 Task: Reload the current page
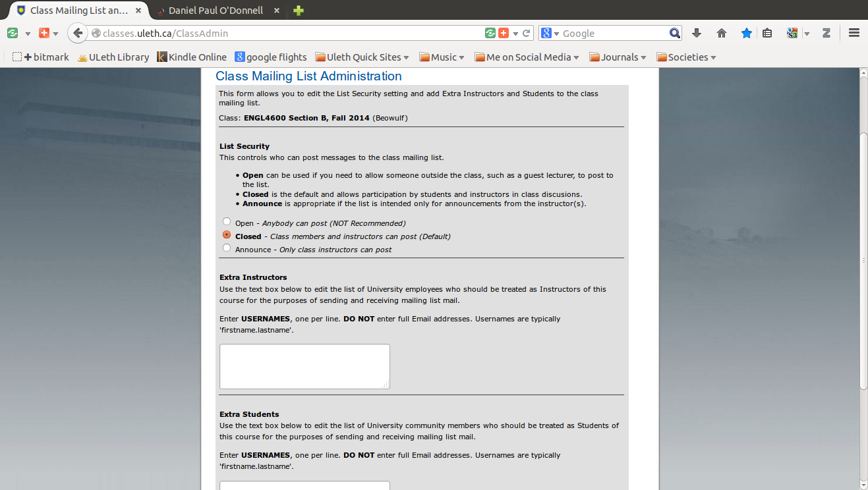coord(526,33)
